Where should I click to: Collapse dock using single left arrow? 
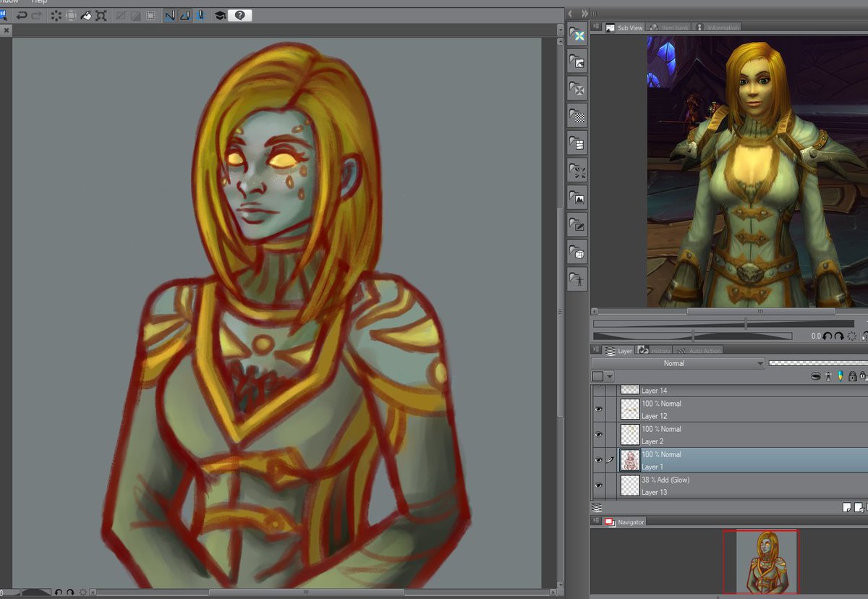[570, 14]
